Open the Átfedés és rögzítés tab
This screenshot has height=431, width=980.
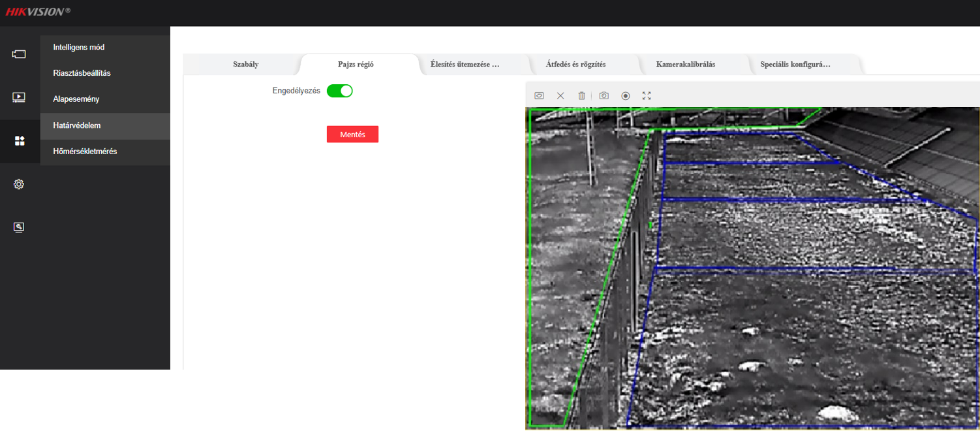(576, 65)
